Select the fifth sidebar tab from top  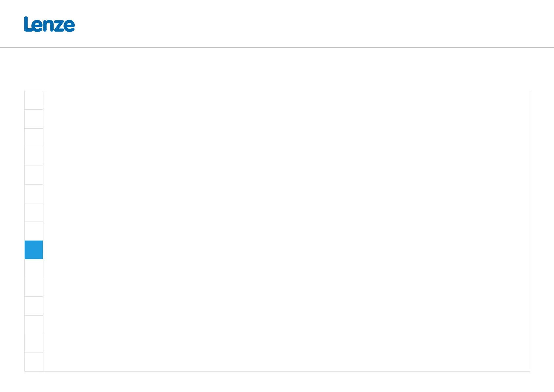pos(34,175)
